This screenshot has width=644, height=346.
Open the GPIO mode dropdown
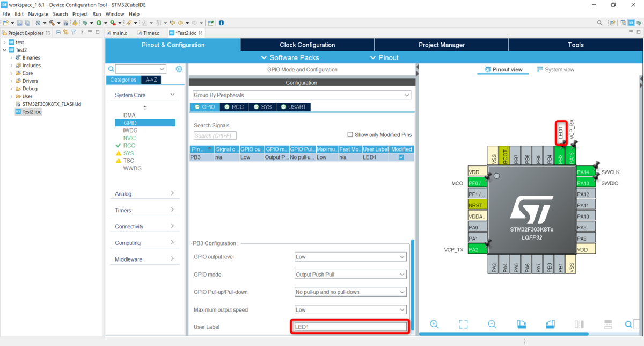(350, 275)
